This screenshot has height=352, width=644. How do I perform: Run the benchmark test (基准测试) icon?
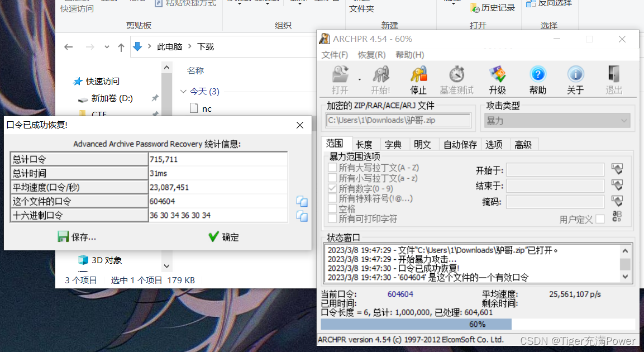[x=457, y=74]
